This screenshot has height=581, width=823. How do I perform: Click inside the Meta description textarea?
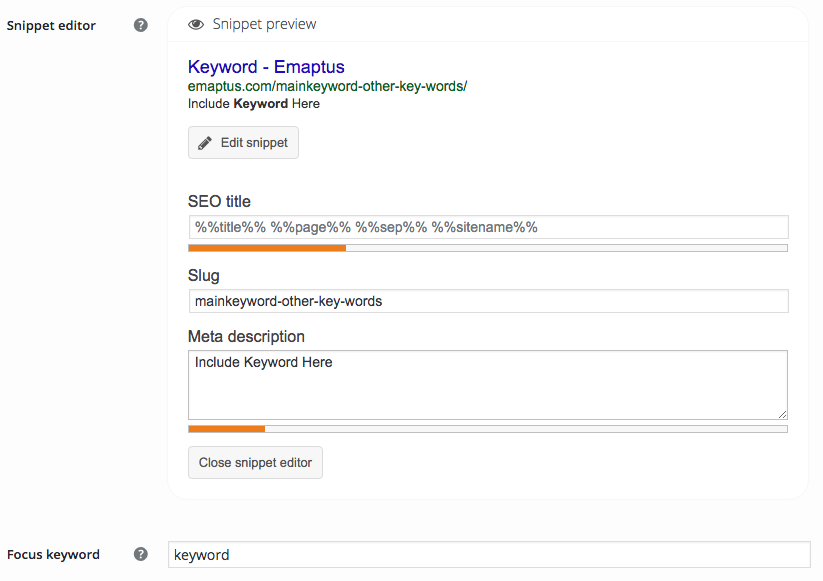pyautogui.click(x=488, y=385)
